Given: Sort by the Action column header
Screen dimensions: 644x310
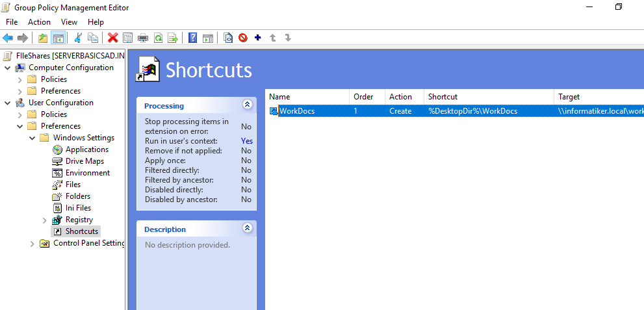Looking at the screenshot, I should pyautogui.click(x=405, y=97).
